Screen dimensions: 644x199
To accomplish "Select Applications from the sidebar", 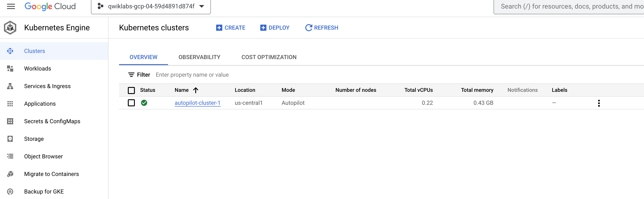I will (40, 103).
